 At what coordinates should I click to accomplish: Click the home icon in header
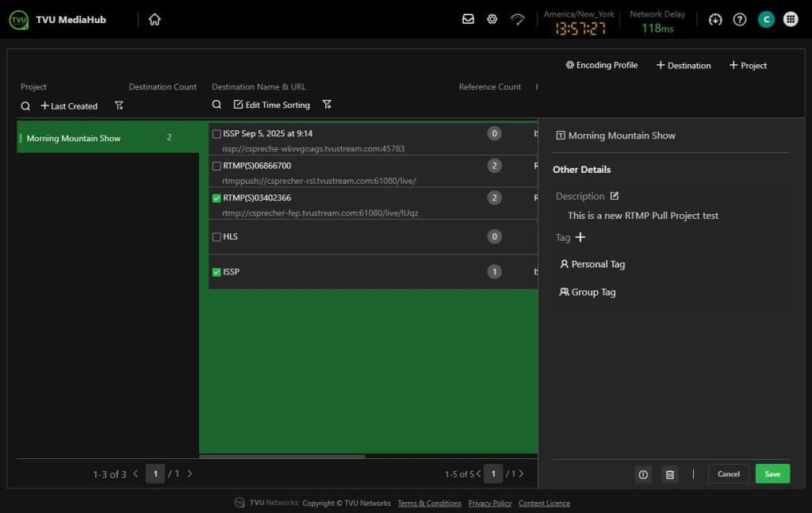155,20
